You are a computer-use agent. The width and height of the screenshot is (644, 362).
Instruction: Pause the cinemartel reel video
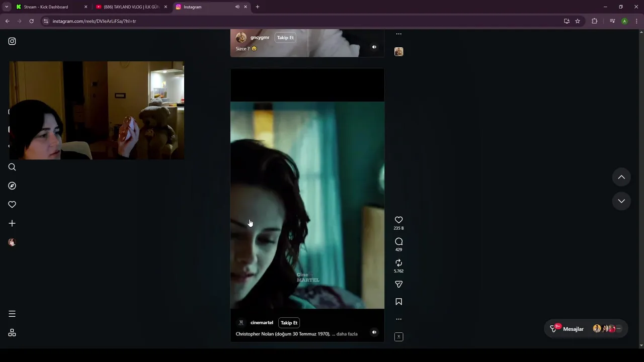pos(307,205)
